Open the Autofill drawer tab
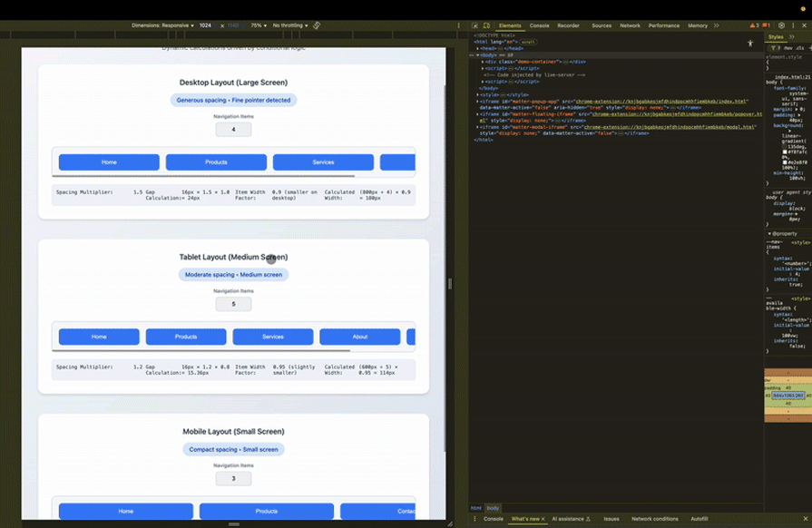The width and height of the screenshot is (812, 528). coord(699,519)
